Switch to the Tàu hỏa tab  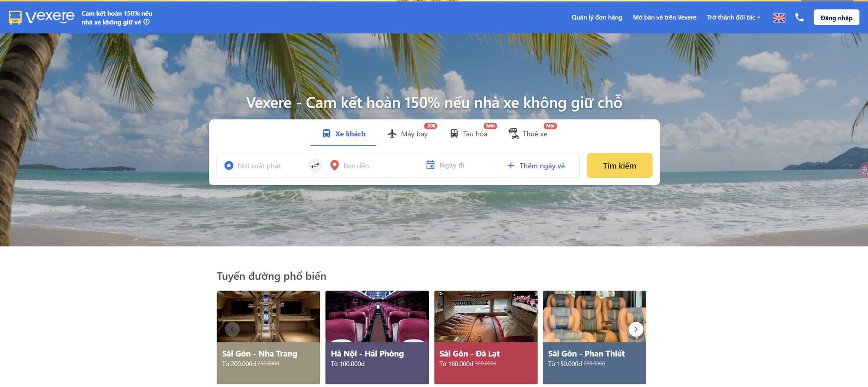coord(469,134)
